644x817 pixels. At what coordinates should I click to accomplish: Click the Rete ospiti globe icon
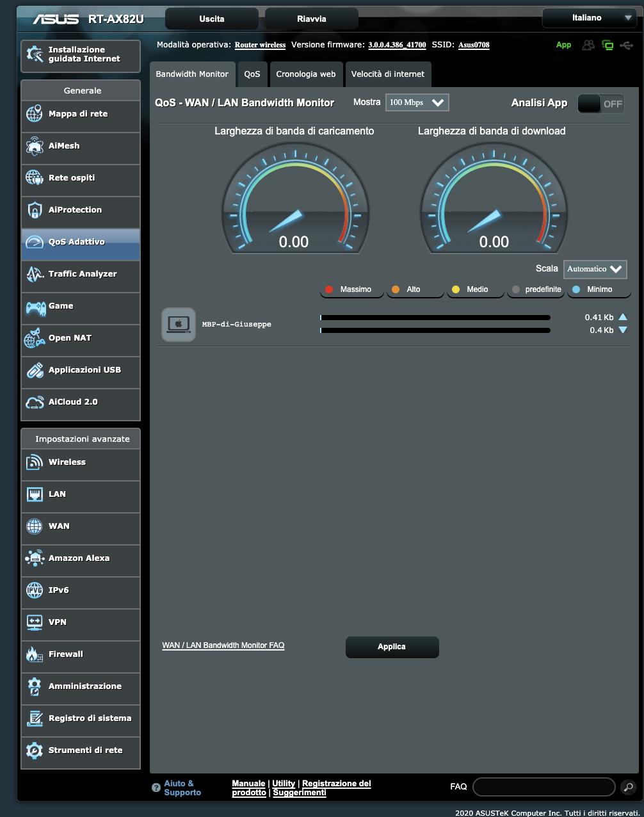tap(35, 177)
